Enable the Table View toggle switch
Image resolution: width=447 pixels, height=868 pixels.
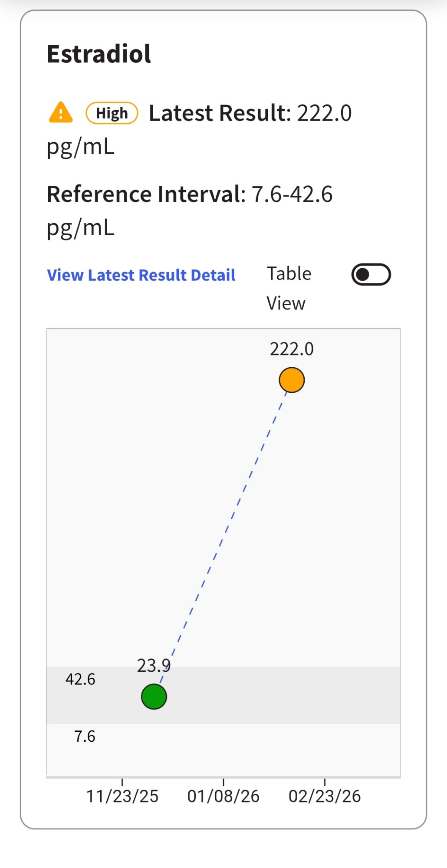click(x=371, y=275)
